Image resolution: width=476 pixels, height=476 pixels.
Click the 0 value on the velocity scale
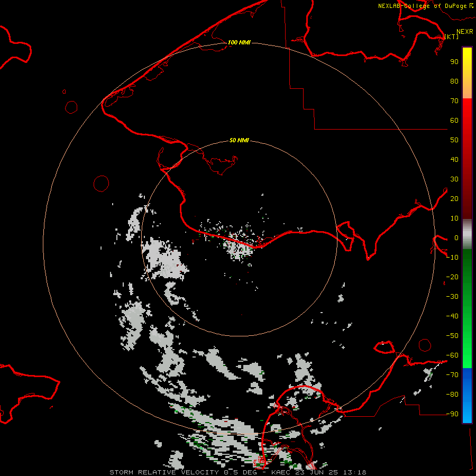click(x=456, y=237)
